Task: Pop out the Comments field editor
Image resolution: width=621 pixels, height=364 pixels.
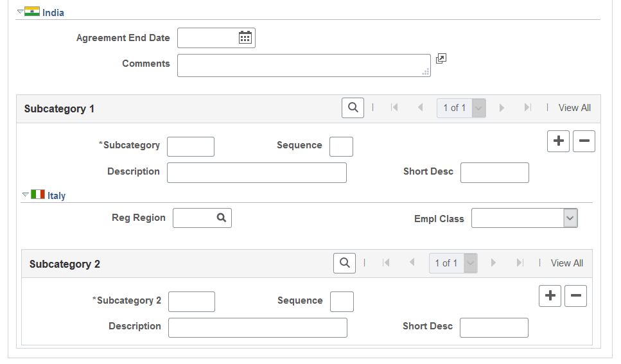Action: (441, 58)
